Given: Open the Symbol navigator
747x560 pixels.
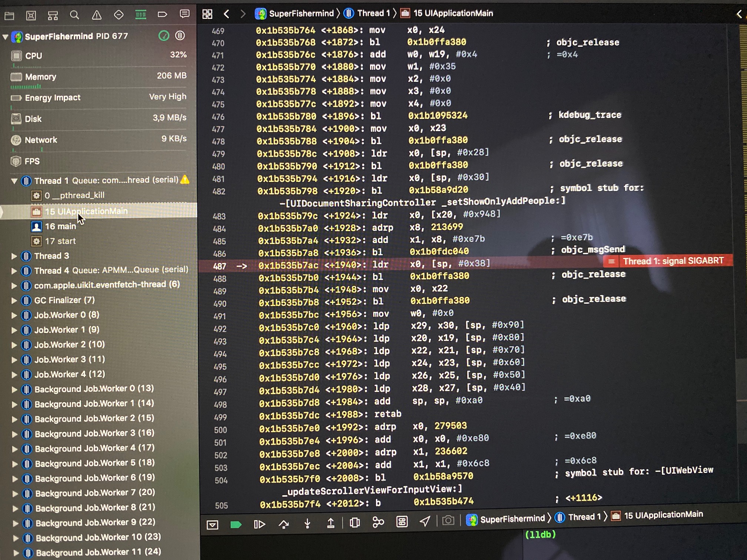Looking at the screenshot, I should [53, 16].
